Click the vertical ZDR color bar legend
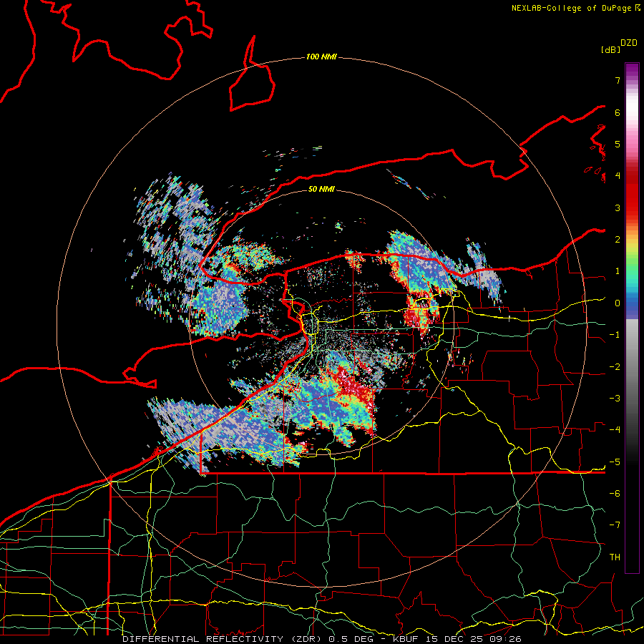The image size is (644, 644). [632, 318]
